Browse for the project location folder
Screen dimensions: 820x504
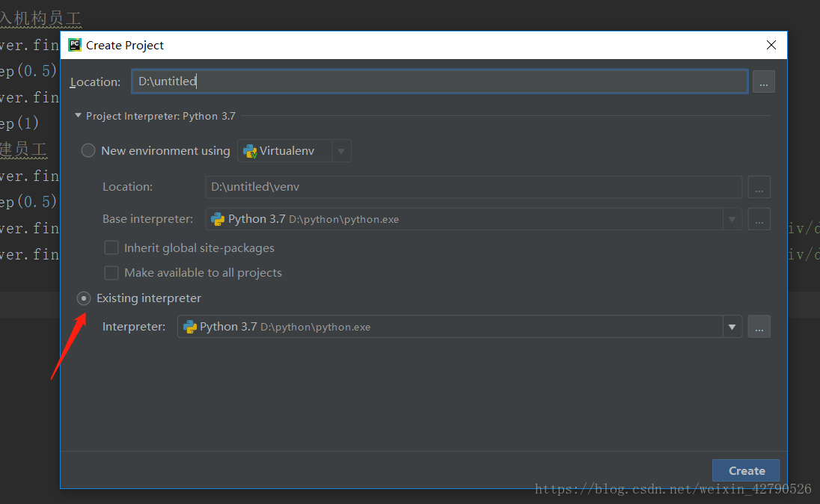click(764, 82)
